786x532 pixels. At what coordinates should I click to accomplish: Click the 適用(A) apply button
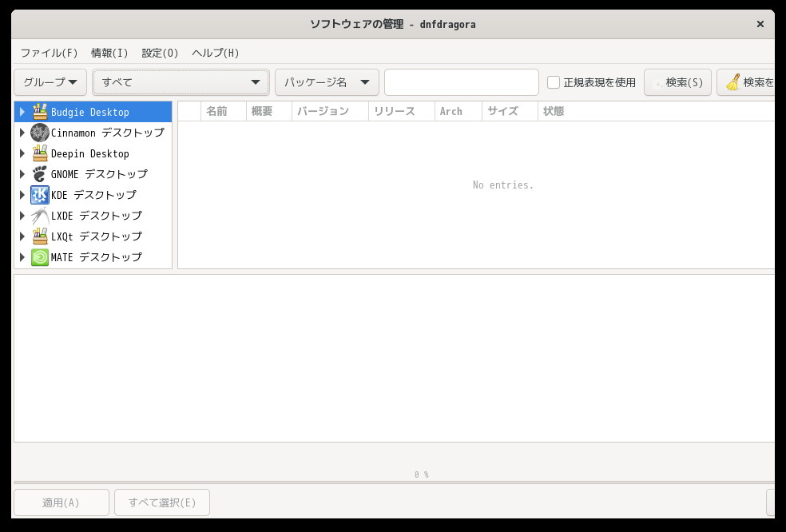point(62,502)
